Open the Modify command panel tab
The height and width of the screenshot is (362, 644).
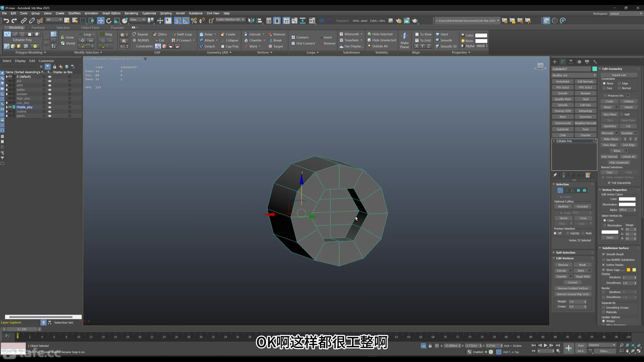[x=563, y=62]
